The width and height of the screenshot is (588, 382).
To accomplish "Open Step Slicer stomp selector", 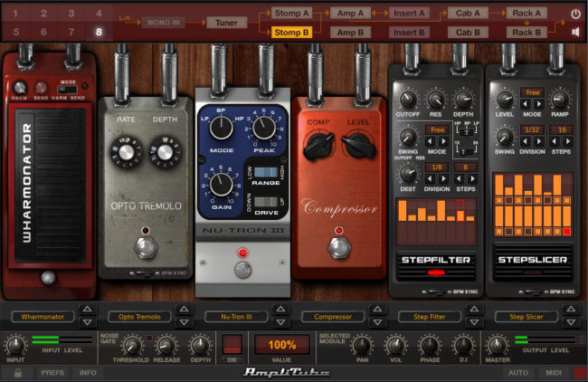I will 526,317.
